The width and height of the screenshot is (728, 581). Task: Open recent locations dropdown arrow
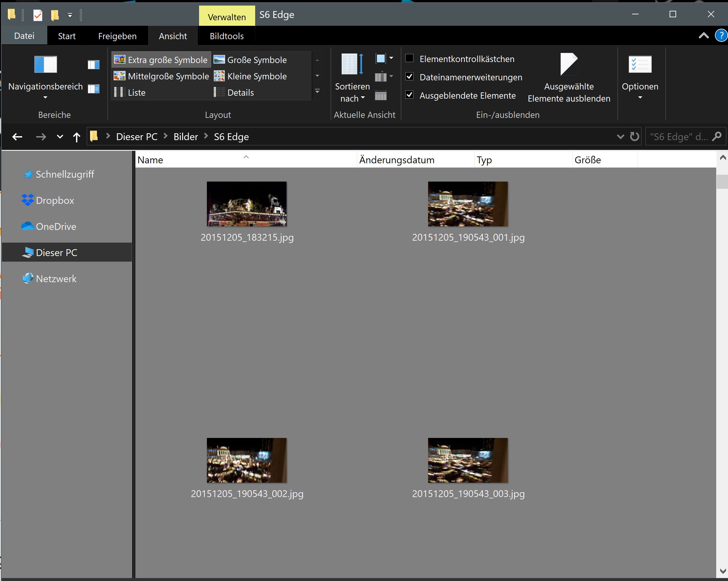tap(60, 137)
